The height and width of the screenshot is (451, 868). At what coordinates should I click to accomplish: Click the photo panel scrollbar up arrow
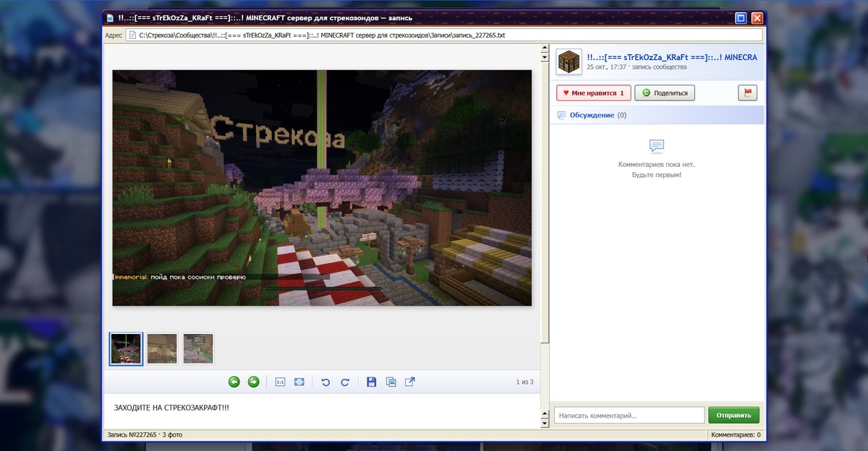[x=545, y=48]
